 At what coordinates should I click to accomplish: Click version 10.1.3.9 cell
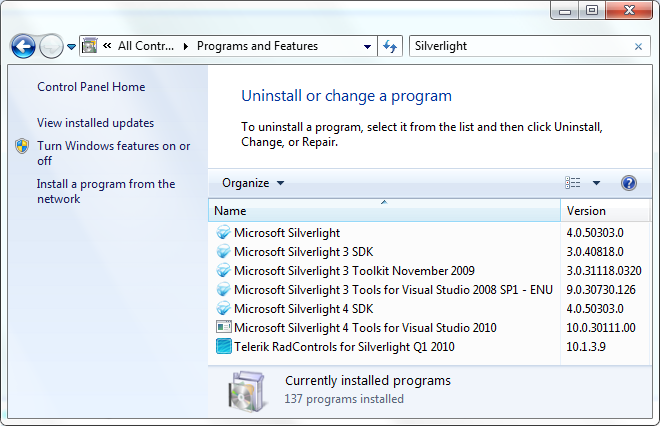pos(586,347)
